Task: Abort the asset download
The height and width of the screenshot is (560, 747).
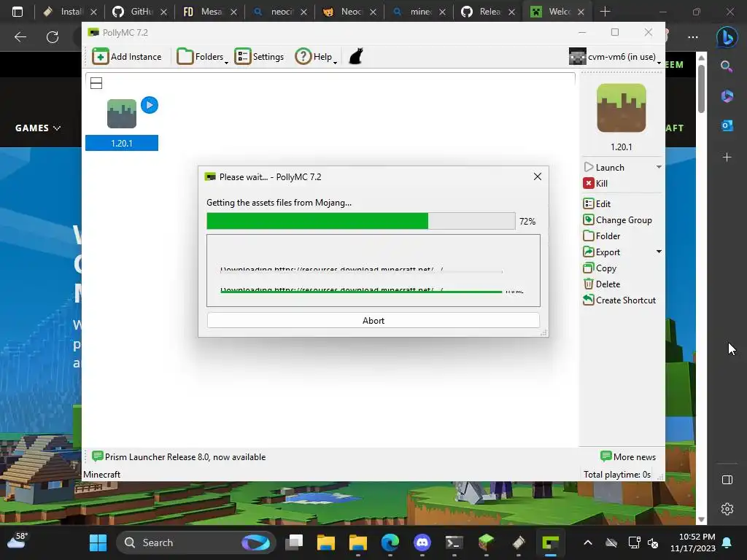Action: pyautogui.click(x=373, y=321)
